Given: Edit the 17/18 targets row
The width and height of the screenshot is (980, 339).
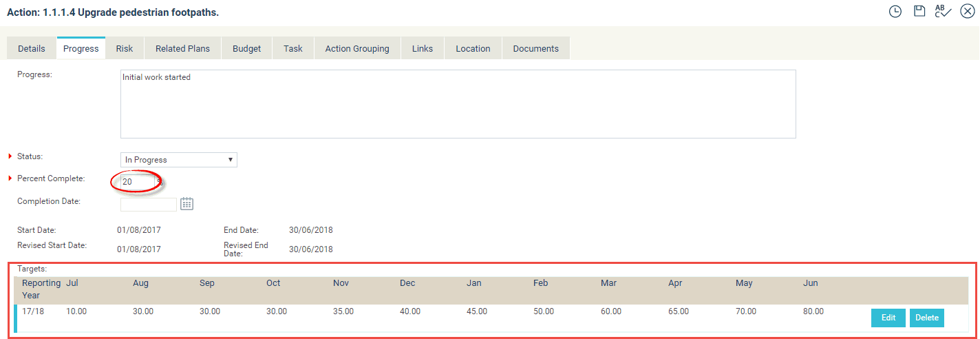Looking at the screenshot, I should [888, 318].
